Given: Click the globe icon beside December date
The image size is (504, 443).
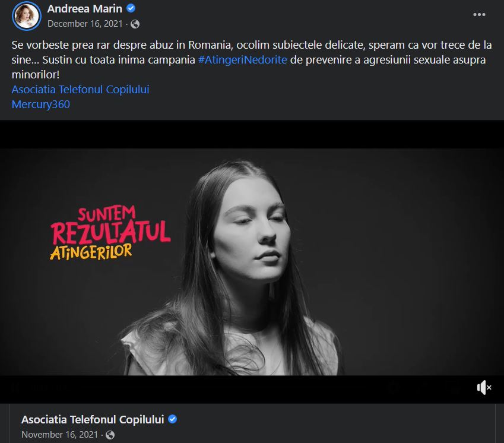Looking at the screenshot, I should (x=135, y=24).
